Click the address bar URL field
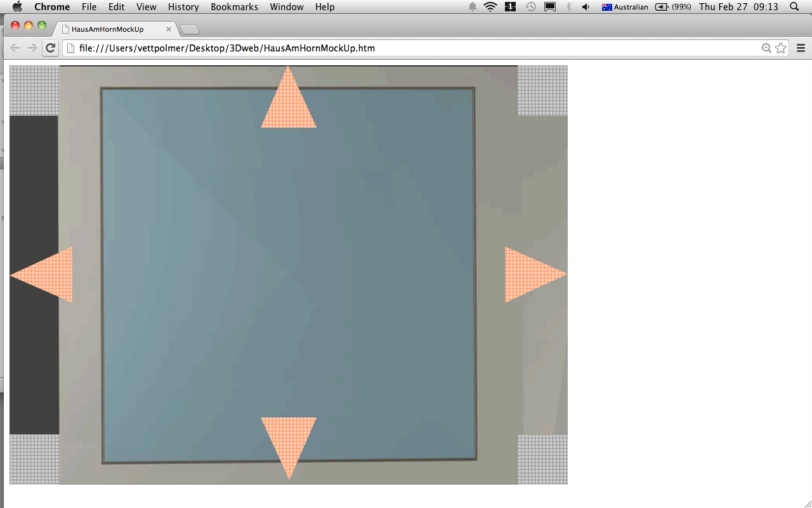Viewport: 812px width, 508px height. (412, 48)
